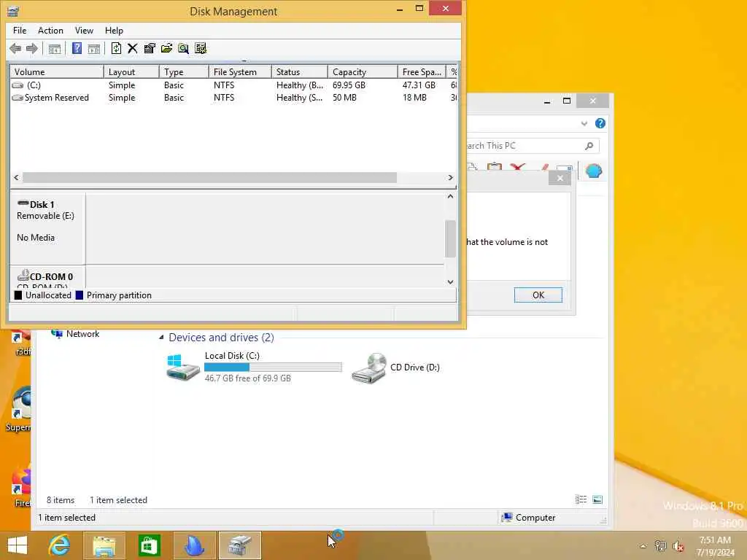Screen dimensions: 747x560
Task: Click the down arrow of disk pane scrollbar
Action: (x=450, y=282)
